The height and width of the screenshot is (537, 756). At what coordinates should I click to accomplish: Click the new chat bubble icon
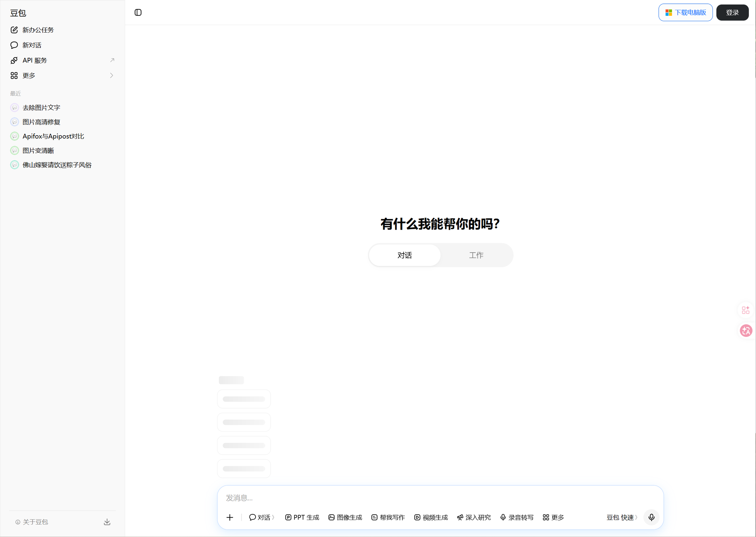pos(14,45)
